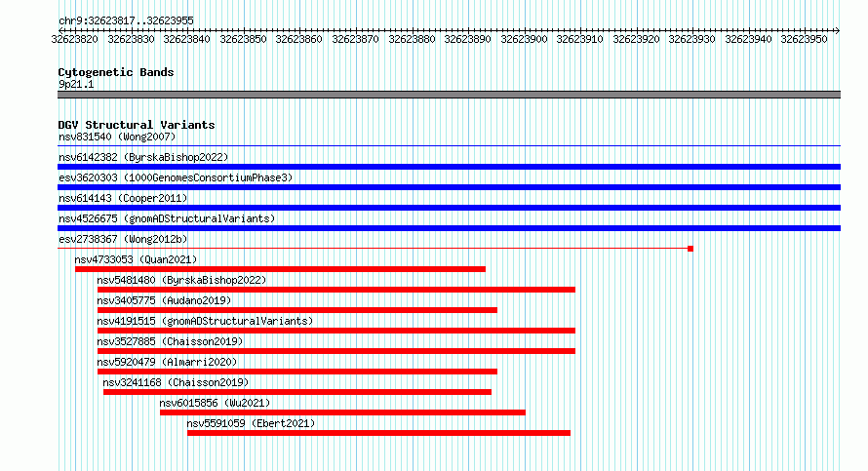The width and height of the screenshot is (868, 471).
Task: Select nsv3405775 (Audano2019) label
Action: click(164, 300)
